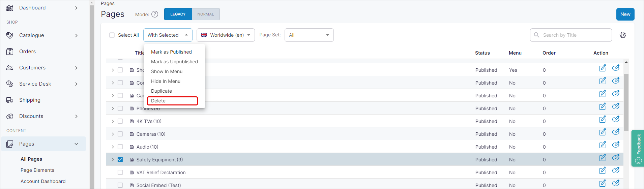Edit the Safety Equipment page

click(603, 158)
